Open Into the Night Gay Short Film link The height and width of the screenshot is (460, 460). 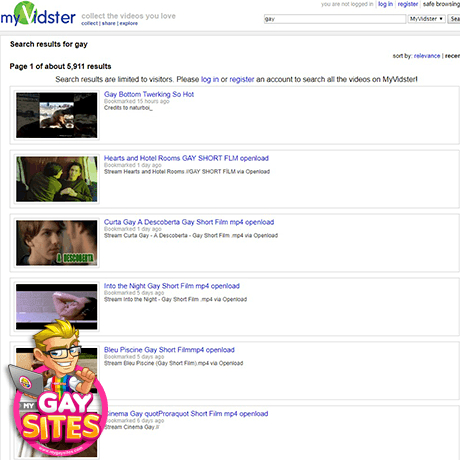(x=172, y=286)
